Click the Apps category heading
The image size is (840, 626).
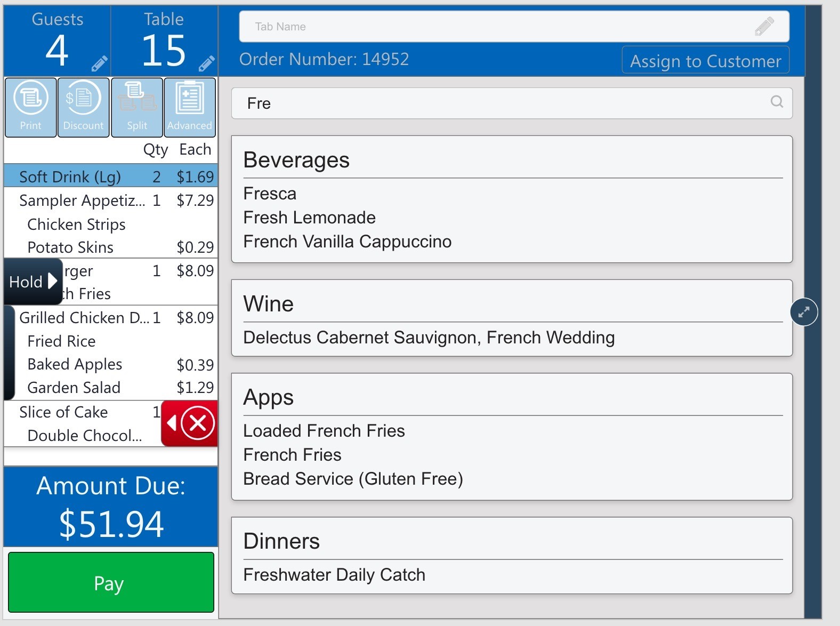click(268, 398)
